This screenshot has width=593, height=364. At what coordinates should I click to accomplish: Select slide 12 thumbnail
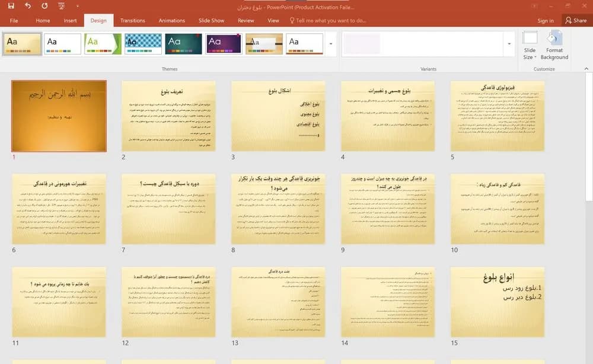pos(168,302)
